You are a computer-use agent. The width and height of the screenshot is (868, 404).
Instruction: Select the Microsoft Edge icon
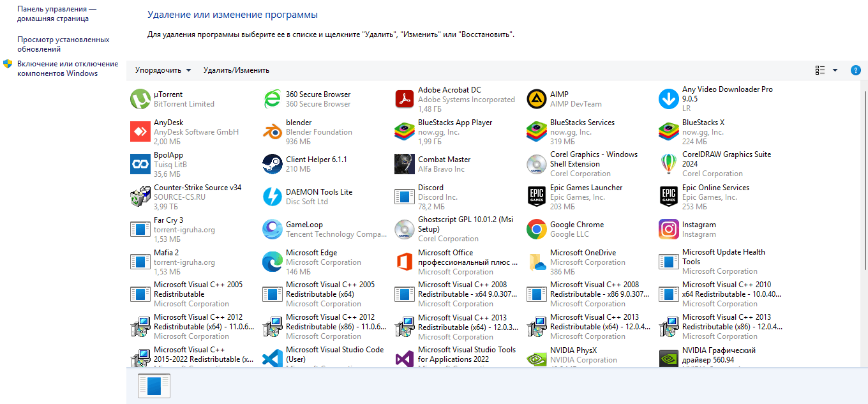tap(273, 262)
